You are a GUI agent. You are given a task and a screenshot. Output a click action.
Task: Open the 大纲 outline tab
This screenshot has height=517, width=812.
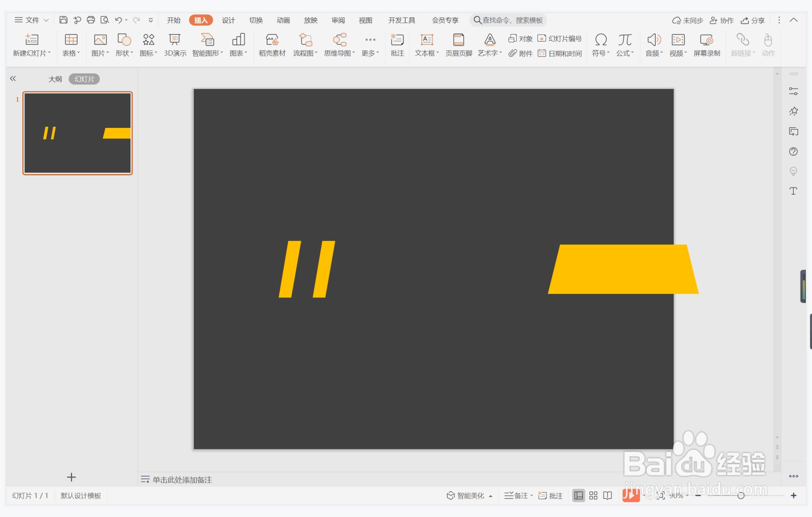pos(55,79)
